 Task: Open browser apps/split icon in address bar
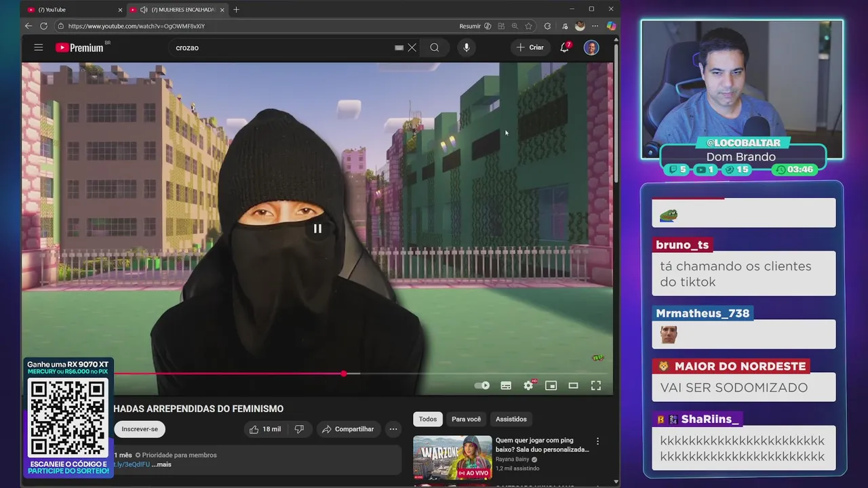501,26
